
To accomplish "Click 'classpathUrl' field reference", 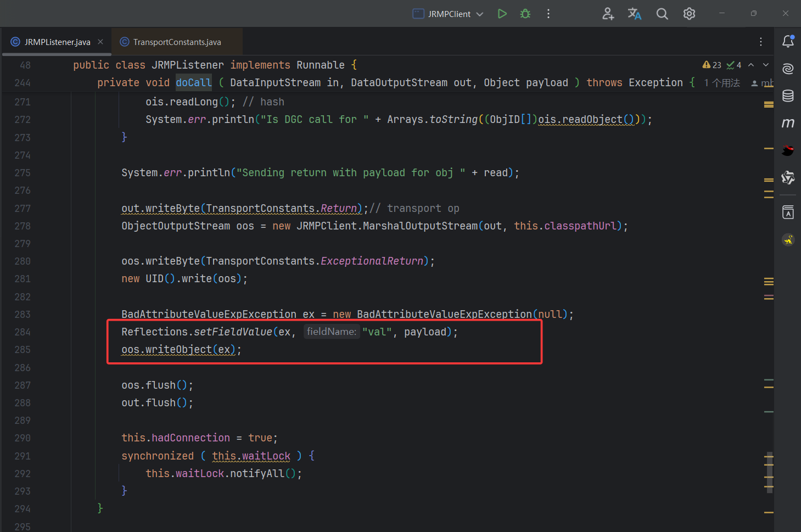I will coord(580,226).
